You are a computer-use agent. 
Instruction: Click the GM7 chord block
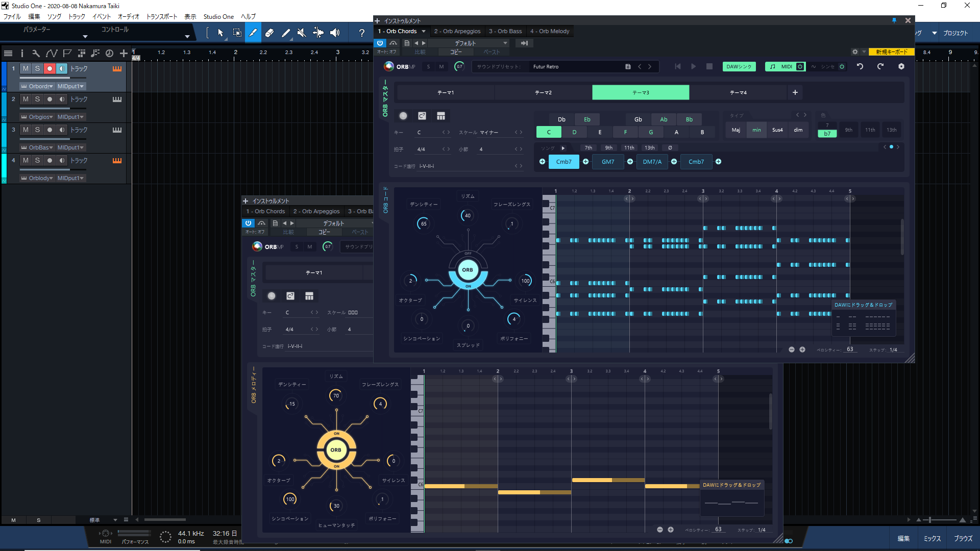(608, 162)
